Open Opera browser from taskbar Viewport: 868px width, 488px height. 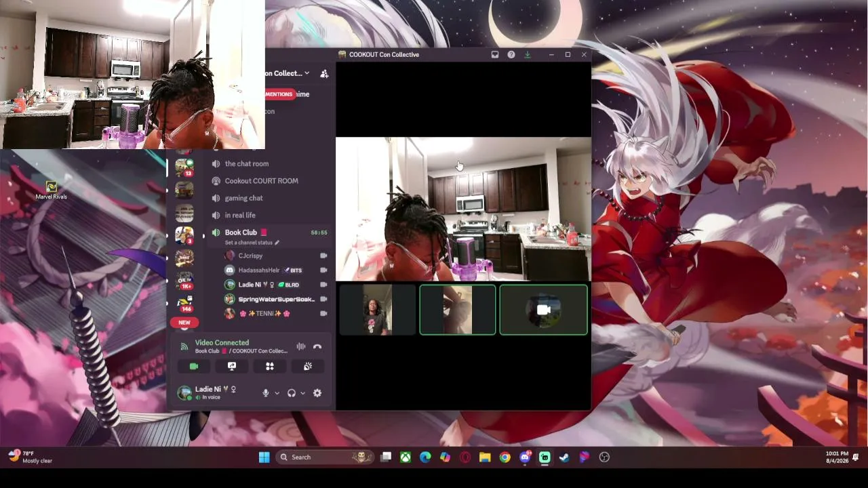(465, 457)
